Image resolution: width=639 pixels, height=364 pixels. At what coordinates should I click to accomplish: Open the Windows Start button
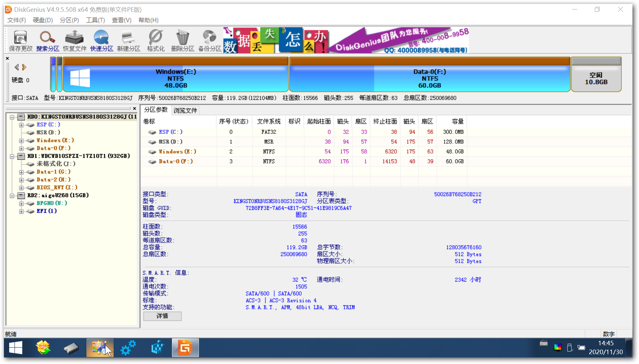(16, 348)
